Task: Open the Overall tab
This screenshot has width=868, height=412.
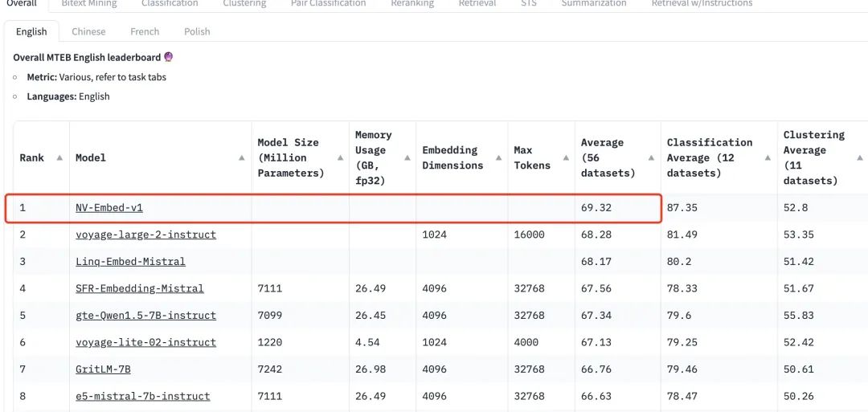Action: [21, 3]
